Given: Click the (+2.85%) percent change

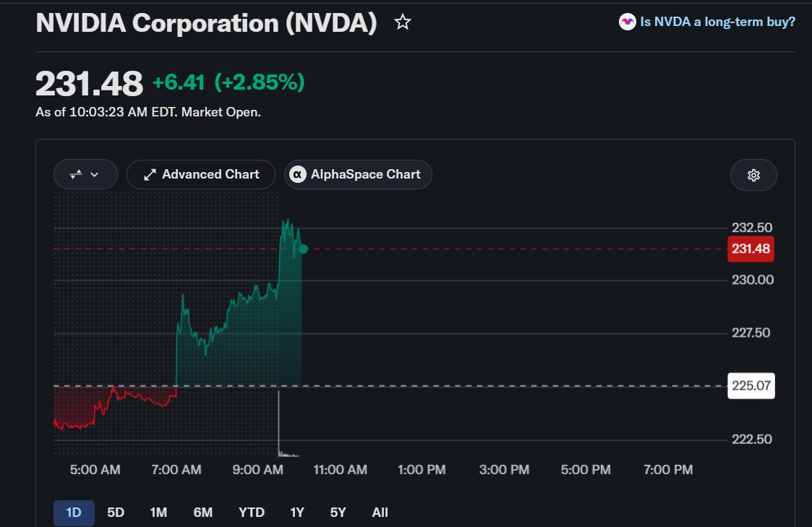Looking at the screenshot, I should [260, 82].
